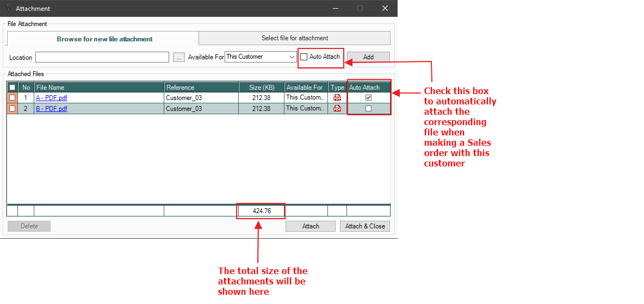This screenshot has height=304, width=644.
Task: Open the Available For dropdown
Action: point(292,57)
